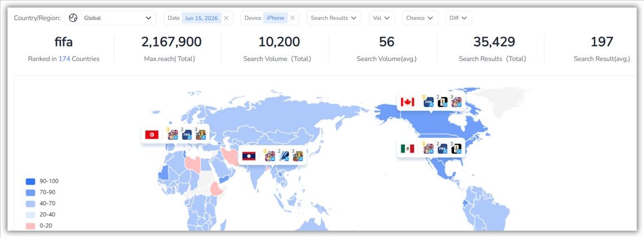
Task: Open the #1 ranked app in the Canada card
Action: pyautogui.click(x=429, y=102)
